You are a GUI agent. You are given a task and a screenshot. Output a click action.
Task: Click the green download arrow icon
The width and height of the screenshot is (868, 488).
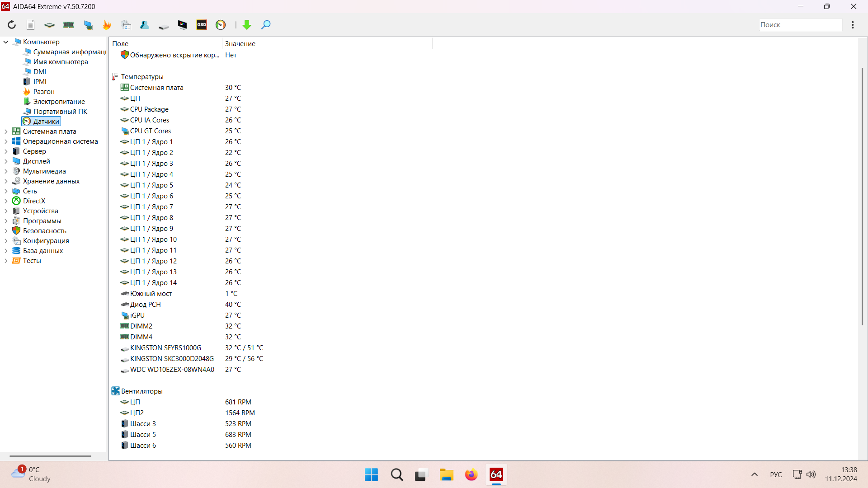(247, 25)
